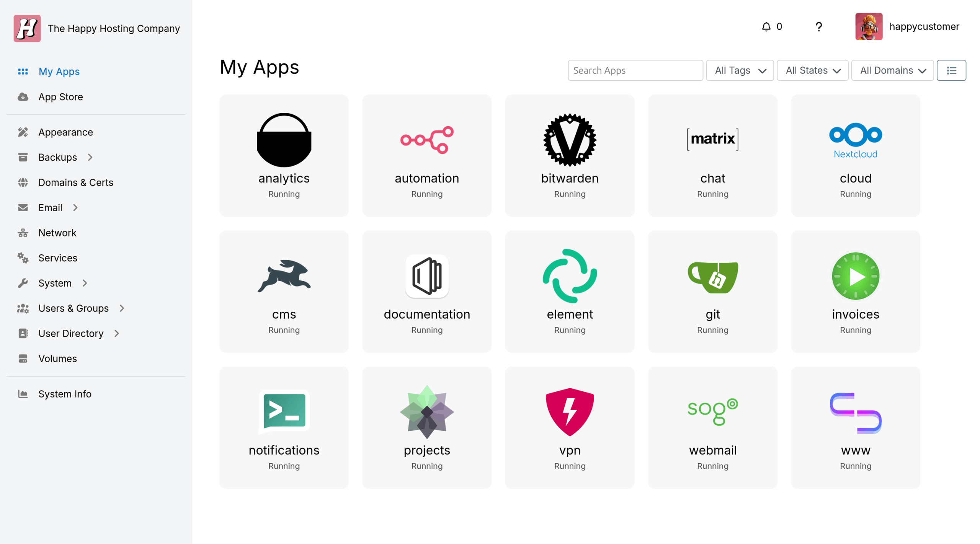This screenshot has height=544, width=980.
Task: Open Domains & Certs sidebar item
Action: pyautogui.click(x=75, y=182)
